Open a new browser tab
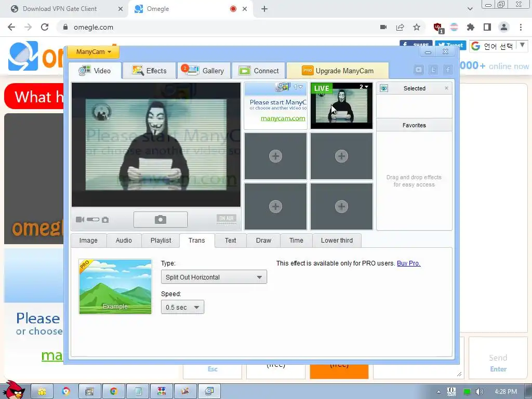The width and height of the screenshot is (532, 399). (x=264, y=9)
